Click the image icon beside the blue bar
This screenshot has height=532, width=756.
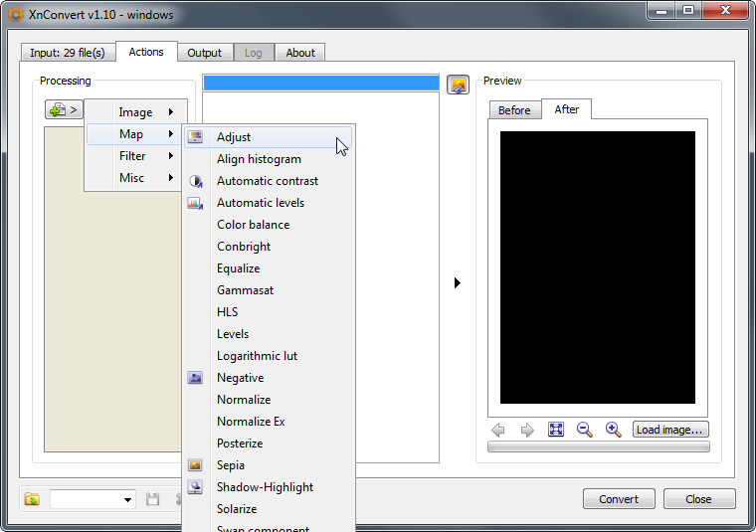point(458,85)
